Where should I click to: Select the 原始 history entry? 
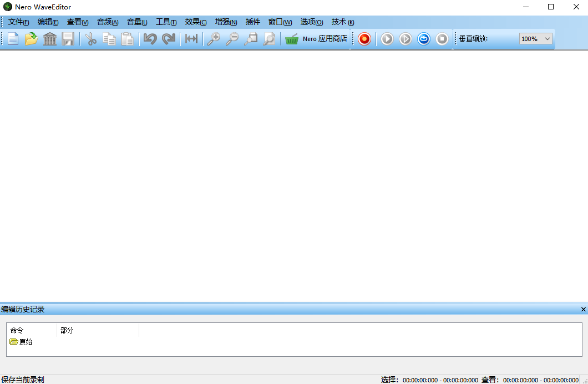(21, 342)
